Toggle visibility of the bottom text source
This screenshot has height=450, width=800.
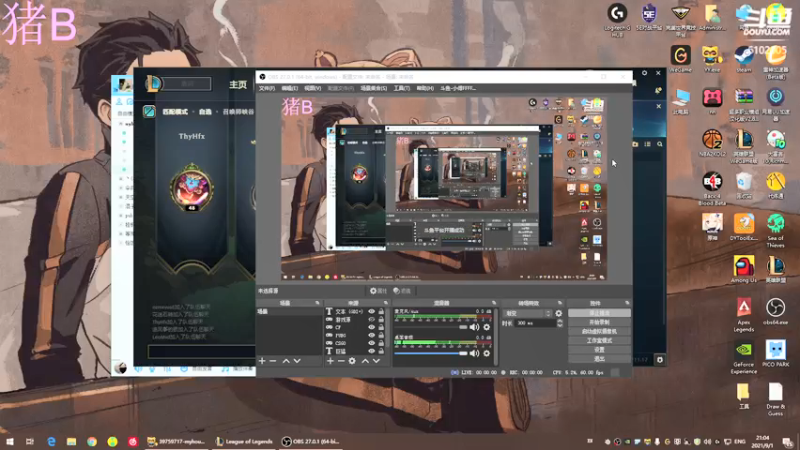coord(371,351)
